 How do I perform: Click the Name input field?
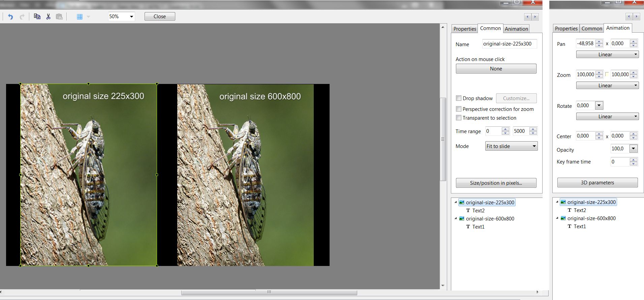coord(509,44)
